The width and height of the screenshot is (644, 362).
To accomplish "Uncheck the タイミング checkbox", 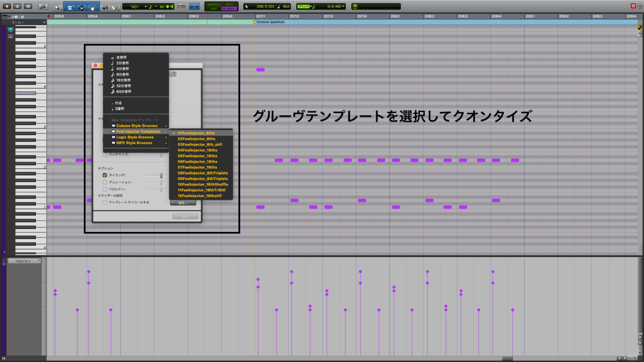I will 105,175.
